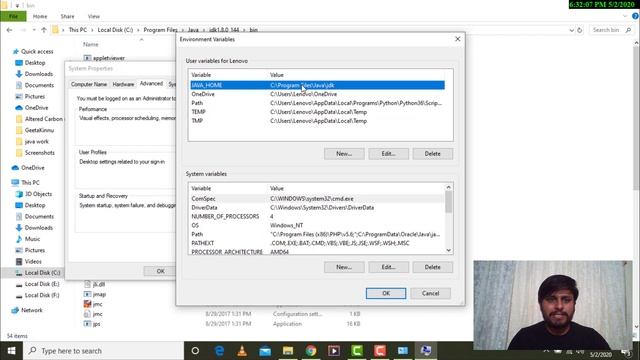
Task: Open java work folder in sidebar
Action: [x=36, y=141]
